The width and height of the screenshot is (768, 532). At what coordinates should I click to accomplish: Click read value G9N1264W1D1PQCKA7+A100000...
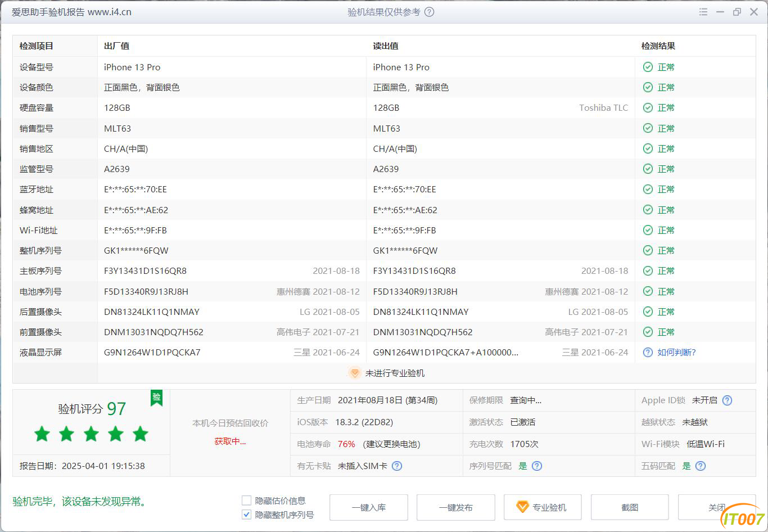446,353
